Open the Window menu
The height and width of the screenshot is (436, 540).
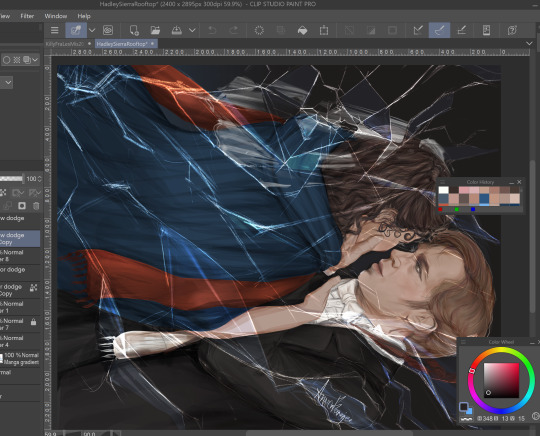[55, 16]
